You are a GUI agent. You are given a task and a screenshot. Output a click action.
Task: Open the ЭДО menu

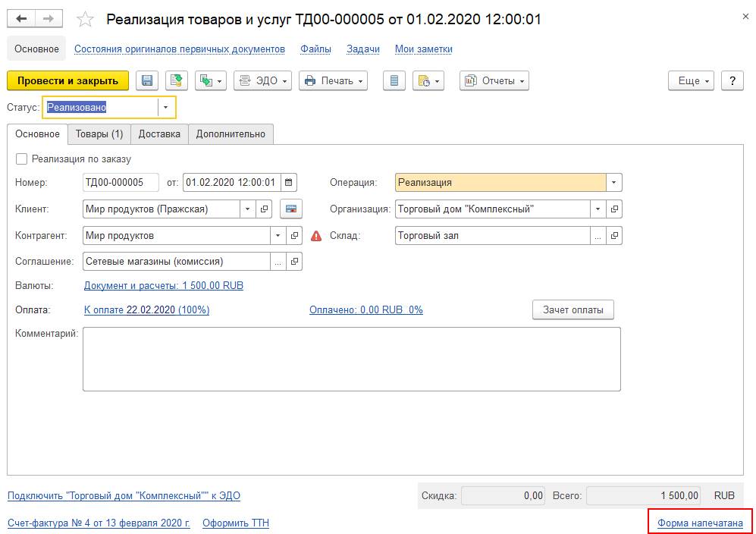(x=263, y=80)
